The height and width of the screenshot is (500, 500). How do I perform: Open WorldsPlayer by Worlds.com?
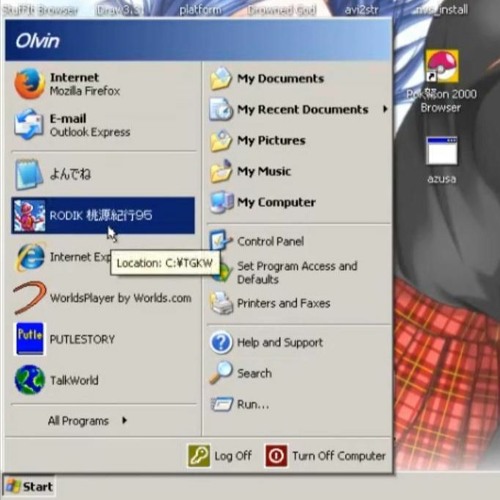point(103,298)
